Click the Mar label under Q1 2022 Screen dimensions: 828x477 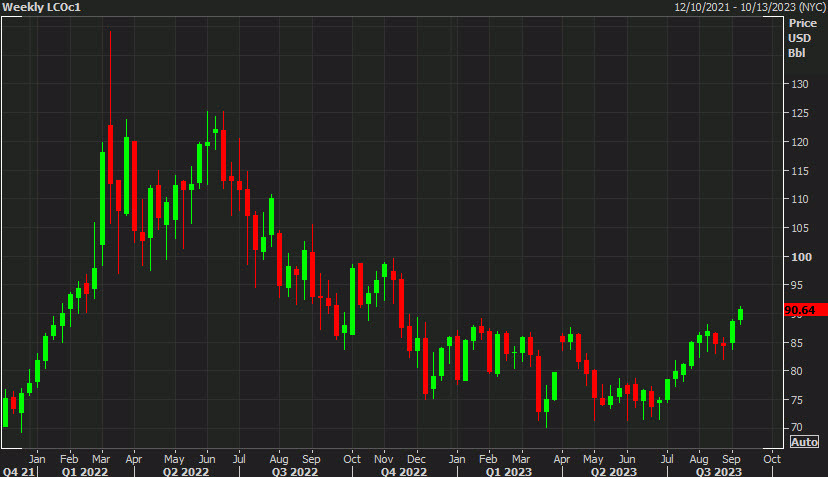[x=101, y=459]
